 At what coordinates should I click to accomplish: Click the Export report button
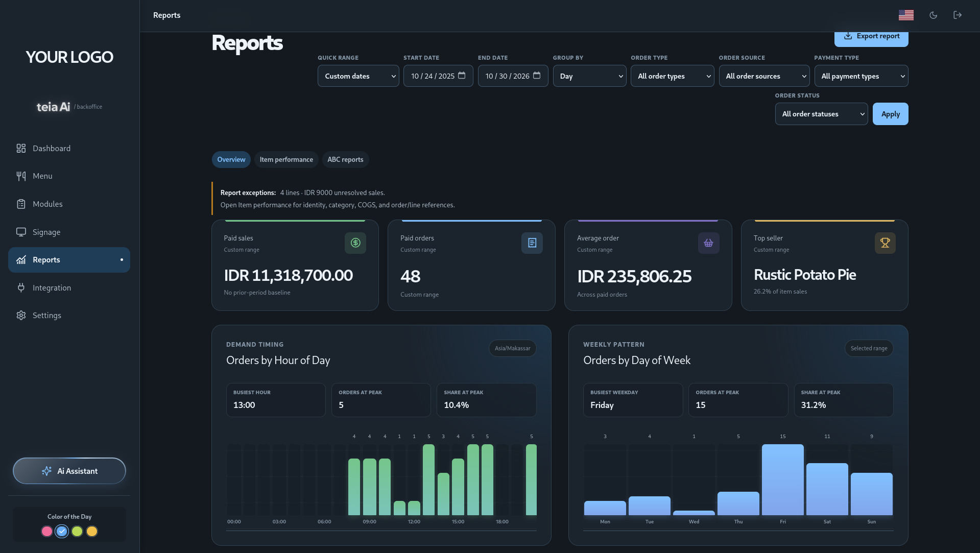[x=871, y=37]
